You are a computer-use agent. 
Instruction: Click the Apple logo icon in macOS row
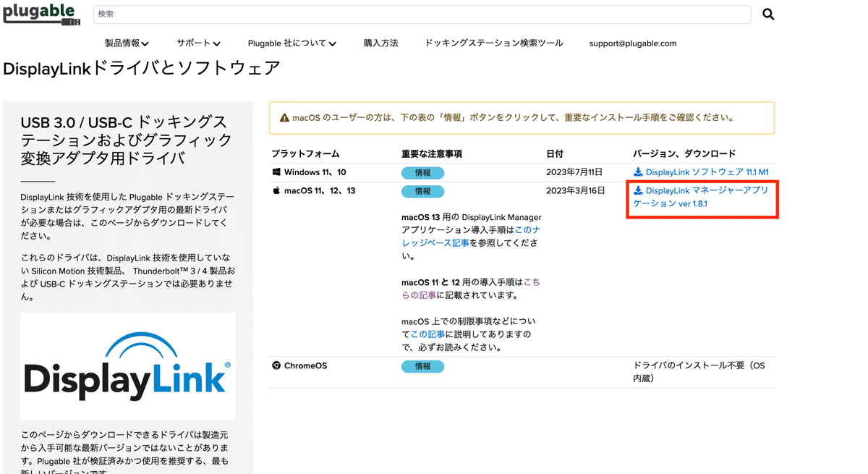276,191
